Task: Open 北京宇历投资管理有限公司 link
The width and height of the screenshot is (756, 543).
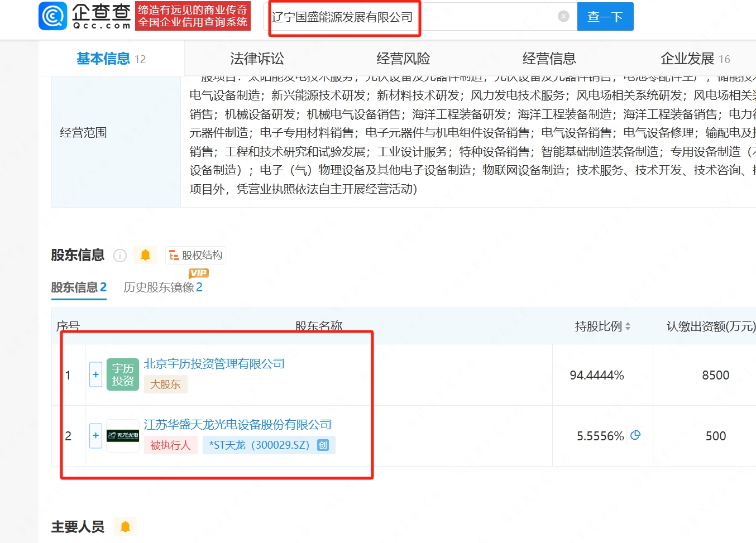Action: pyautogui.click(x=214, y=364)
